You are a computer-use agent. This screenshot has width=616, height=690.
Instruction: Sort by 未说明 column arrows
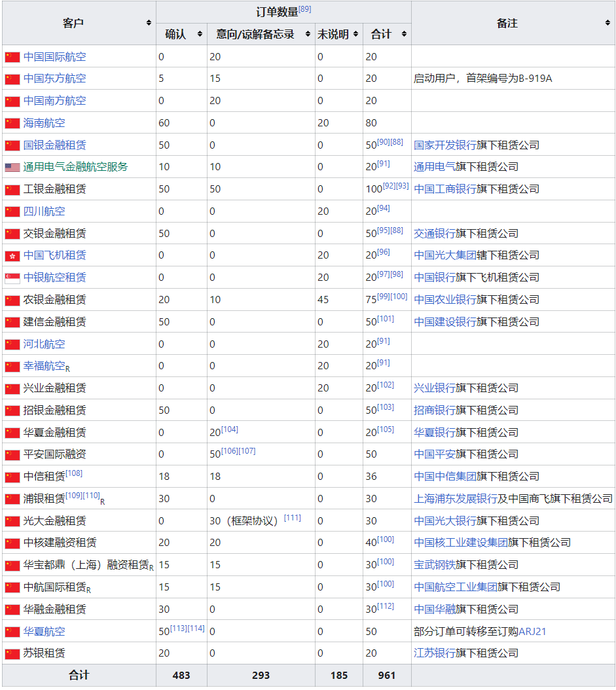(355, 34)
